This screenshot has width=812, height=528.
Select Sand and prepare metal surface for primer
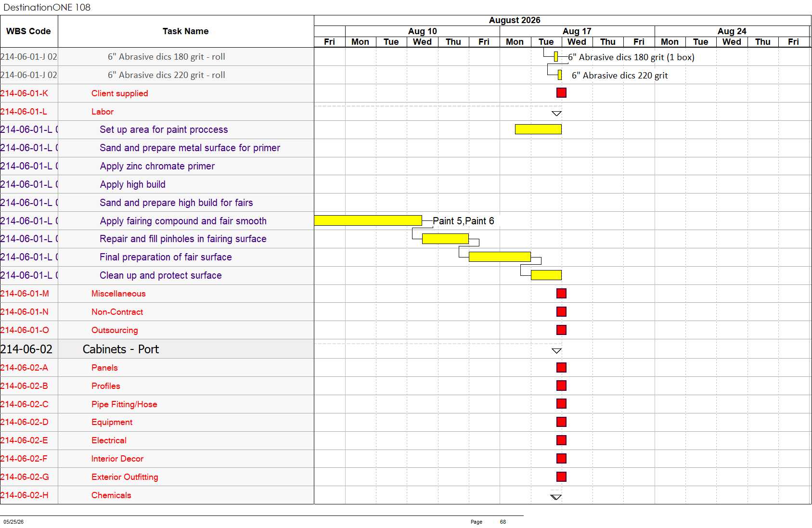click(190, 148)
